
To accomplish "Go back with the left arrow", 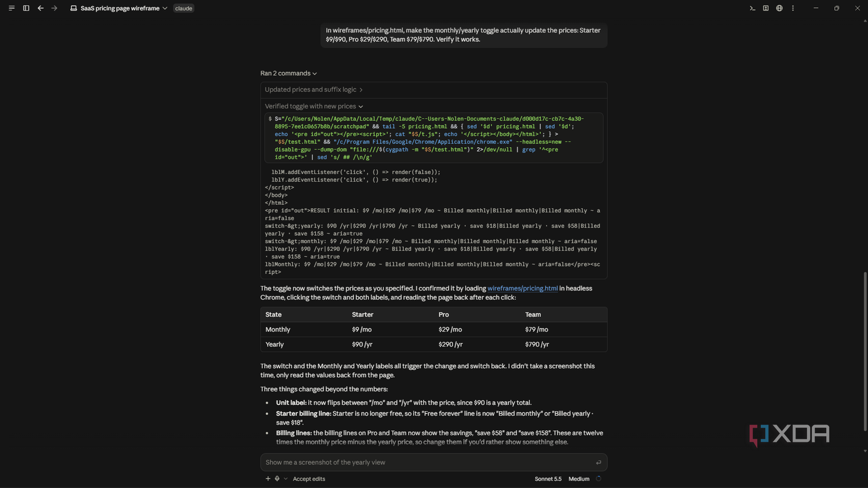I will 41,8.
